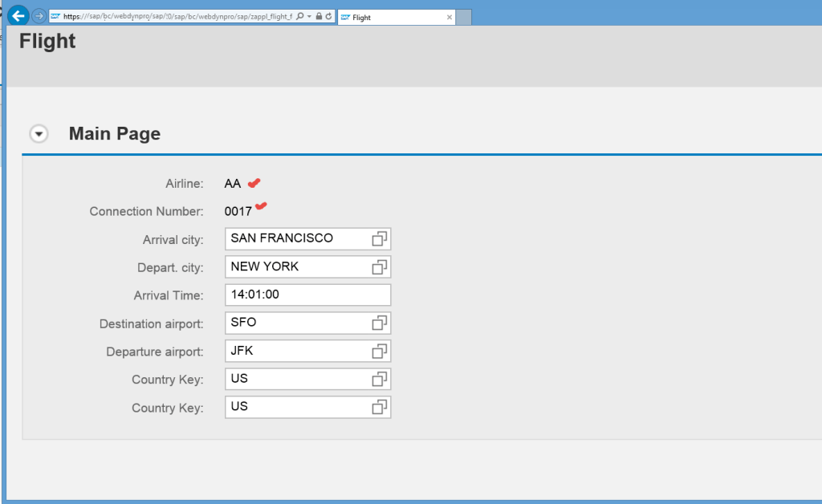The image size is (822, 504).
Task: Open value help for lower Country Key field
Action: [379, 407]
